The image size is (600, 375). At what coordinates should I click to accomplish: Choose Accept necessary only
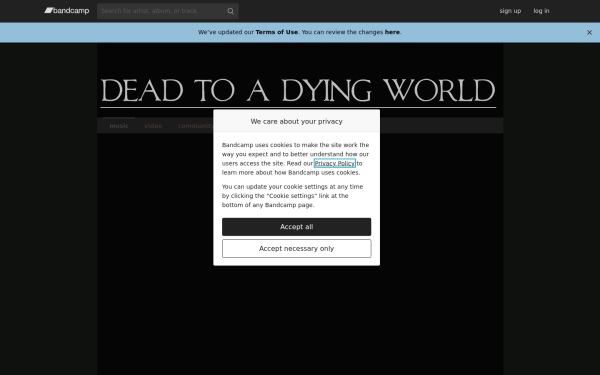pyautogui.click(x=297, y=249)
